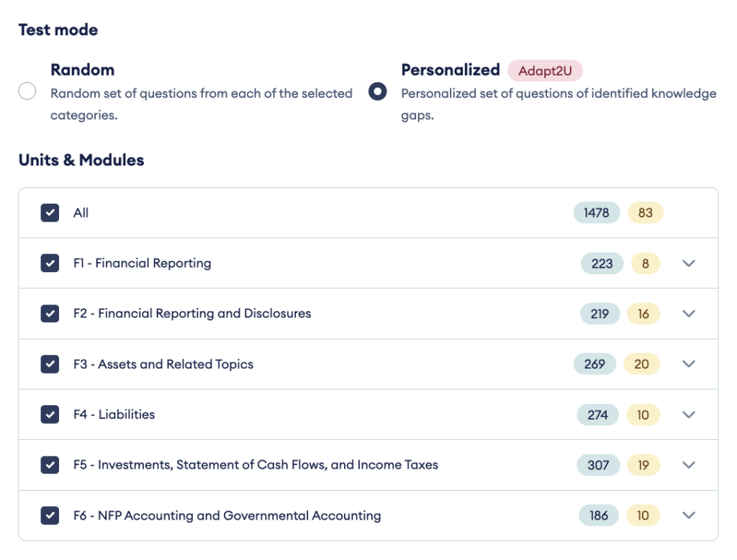Viewport: 737px width, 560px height.
Task: Click the 83 knowledge gaps badge
Action: coord(645,213)
